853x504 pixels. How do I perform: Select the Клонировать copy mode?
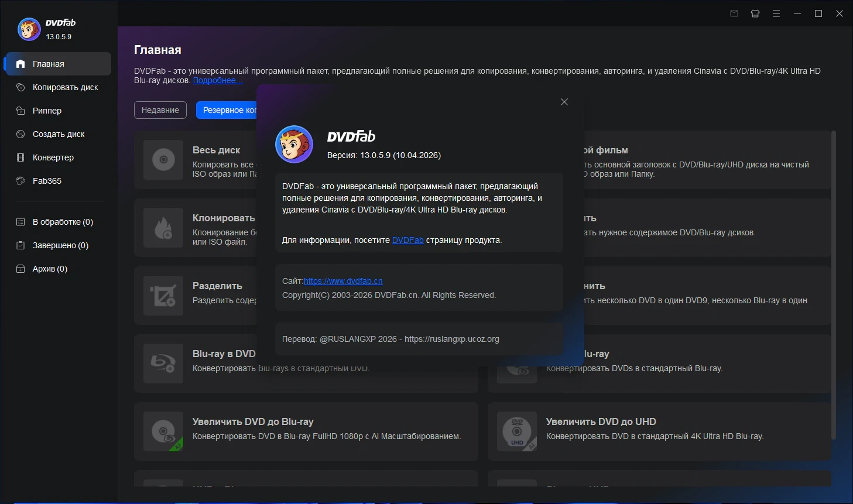tap(196, 228)
